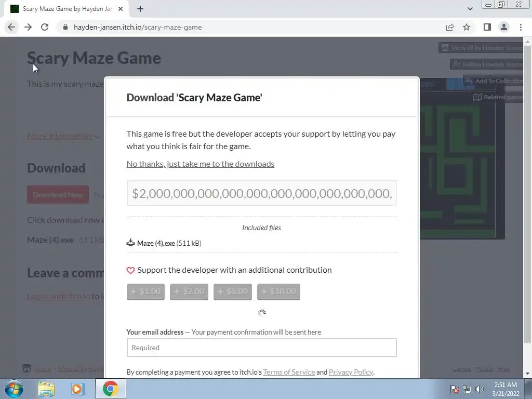Click the itch.io footer logo icon
The height and width of the screenshot is (399, 532).
point(26,368)
